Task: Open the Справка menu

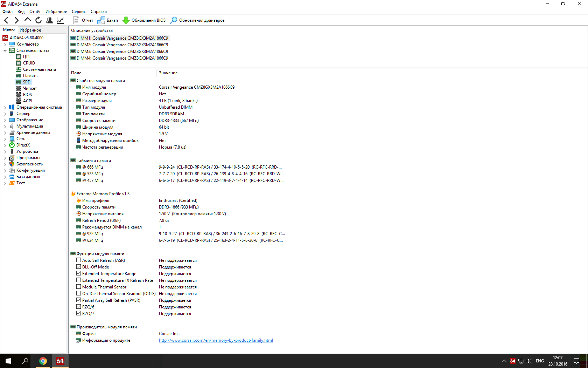Action: pyautogui.click(x=99, y=12)
